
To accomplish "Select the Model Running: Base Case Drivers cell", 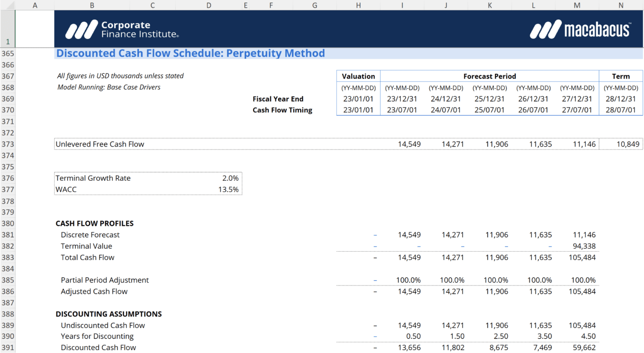I will click(109, 87).
